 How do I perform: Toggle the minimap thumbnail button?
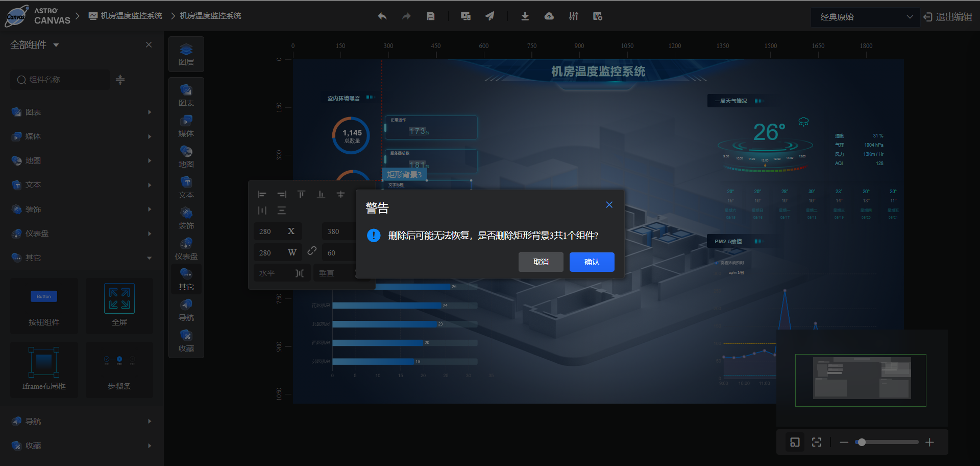pos(795,442)
